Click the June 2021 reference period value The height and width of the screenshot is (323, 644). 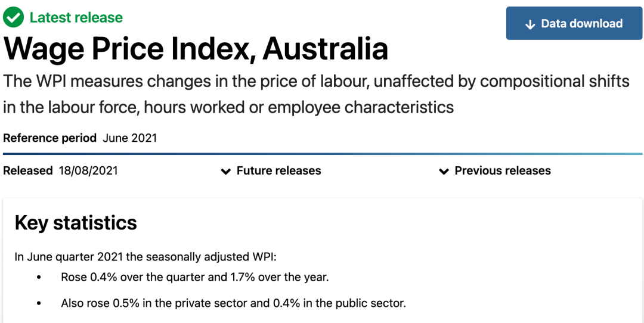tap(130, 138)
